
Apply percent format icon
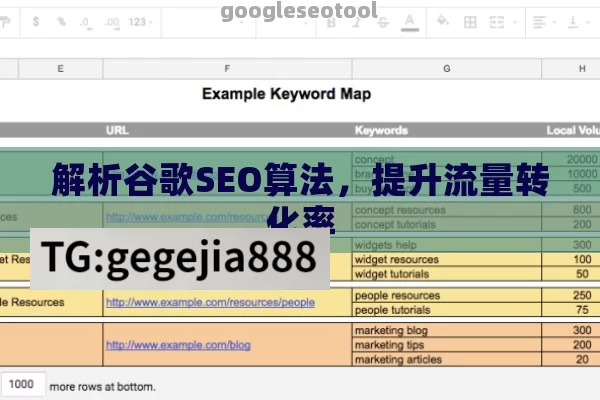click(x=61, y=22)
